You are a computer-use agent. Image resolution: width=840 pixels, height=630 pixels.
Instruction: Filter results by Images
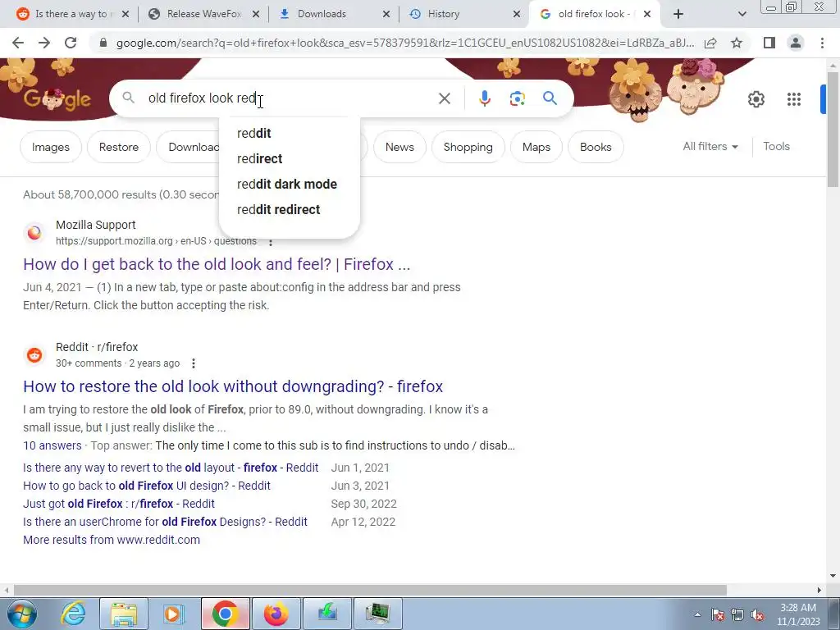pyautogui.click(x=50, y=147)
